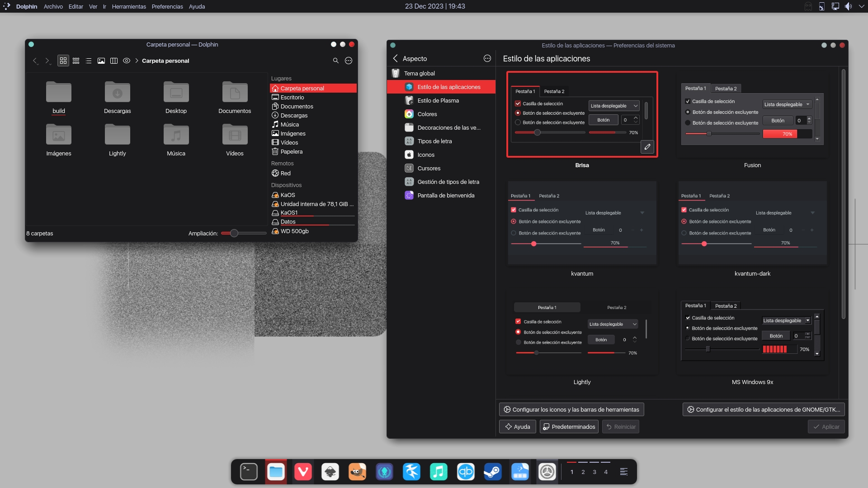Open Cursores settings

(x=441, y=169)
